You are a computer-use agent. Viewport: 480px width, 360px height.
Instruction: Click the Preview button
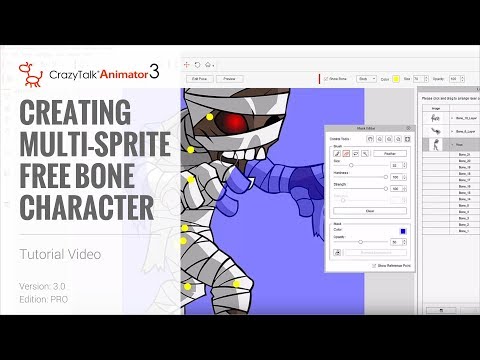pos(230,79)
